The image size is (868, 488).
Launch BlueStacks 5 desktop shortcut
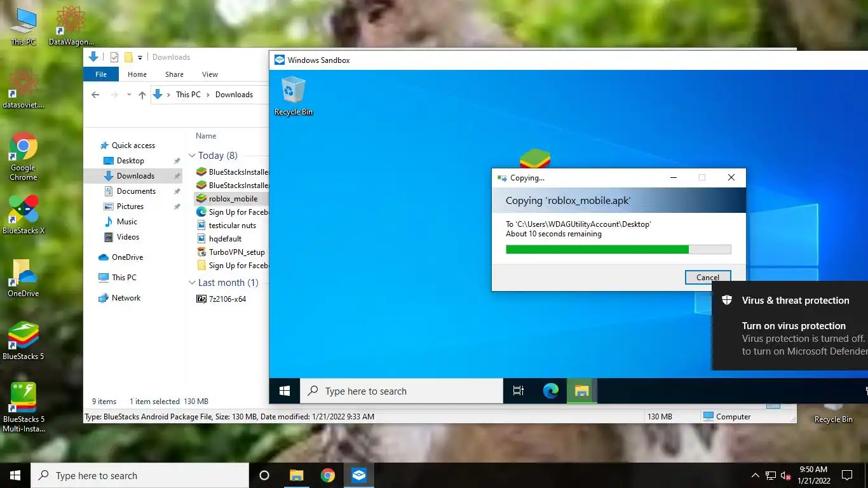pyautogui.click(x=24, y=341)
